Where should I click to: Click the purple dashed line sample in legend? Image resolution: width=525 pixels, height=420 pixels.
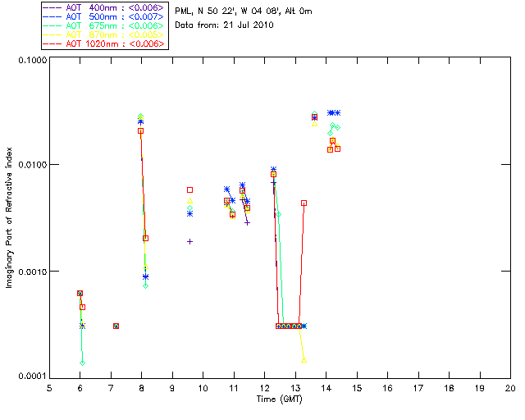52,7
